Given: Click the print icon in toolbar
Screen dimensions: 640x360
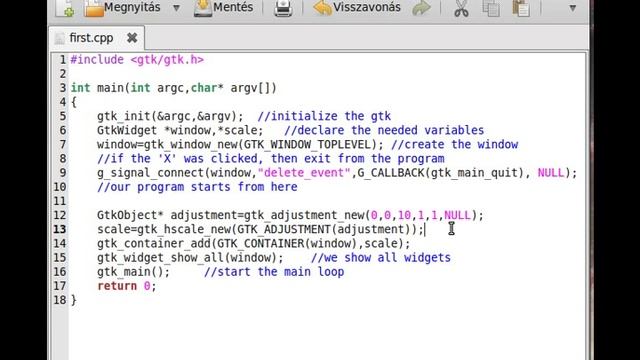Looking at the screenshot, I should pos(283,8).
